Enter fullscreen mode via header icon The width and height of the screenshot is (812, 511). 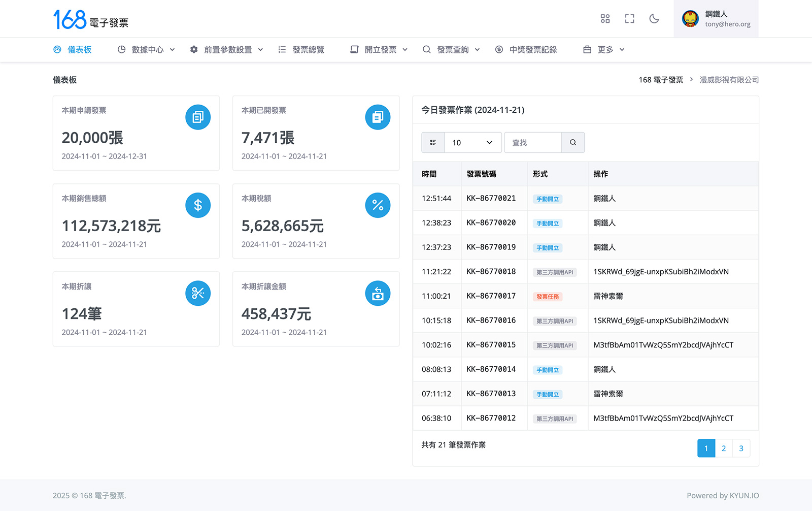pos(629,19)
